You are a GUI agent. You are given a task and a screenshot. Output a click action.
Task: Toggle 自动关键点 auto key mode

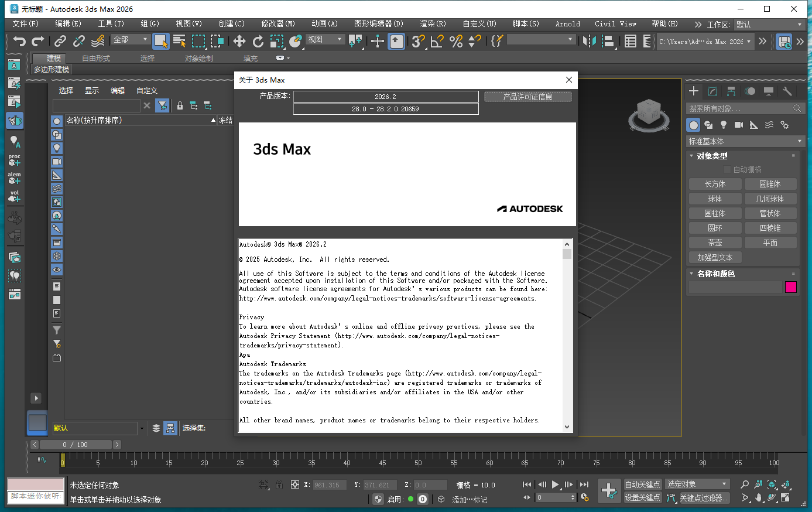click(x=642, y=484)
